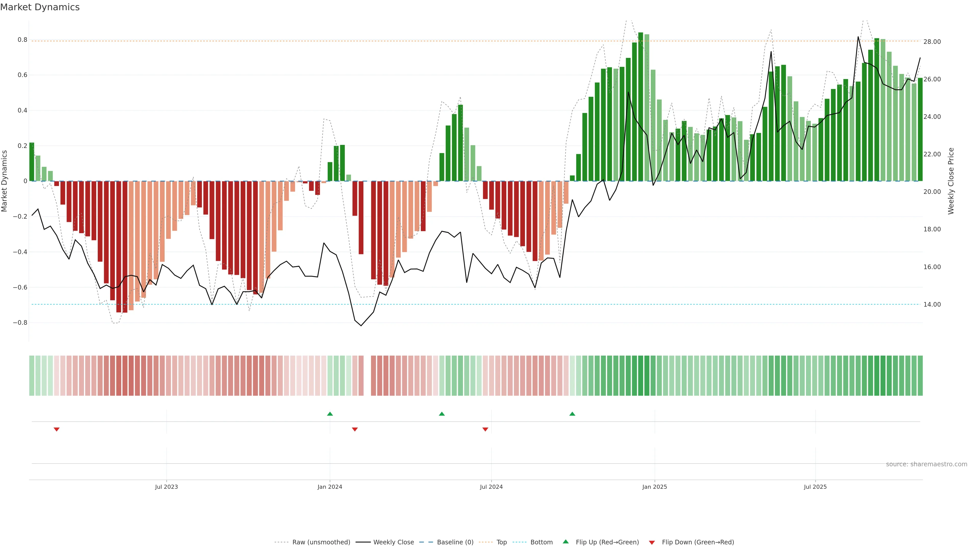The image size is (980, 551).
Task: Click the red flip-down marker after Jan 2024
Action: click(x=354, y=429)
